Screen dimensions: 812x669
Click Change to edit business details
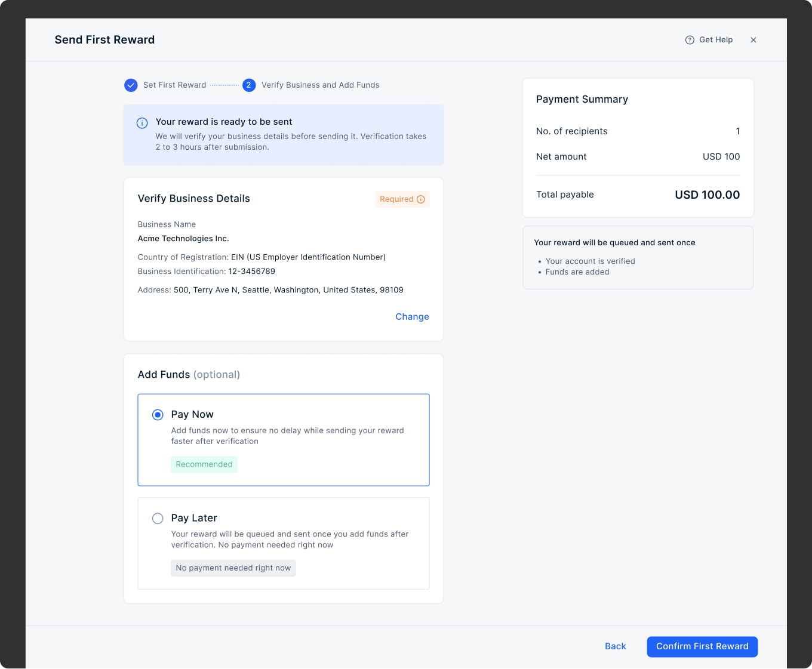[412, 317]
